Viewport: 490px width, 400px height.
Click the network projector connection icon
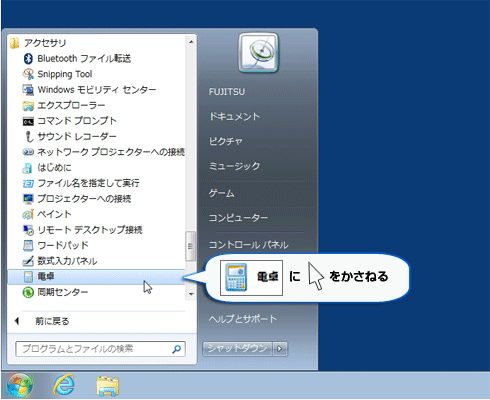pyautogui.click(x=28, y=152)
